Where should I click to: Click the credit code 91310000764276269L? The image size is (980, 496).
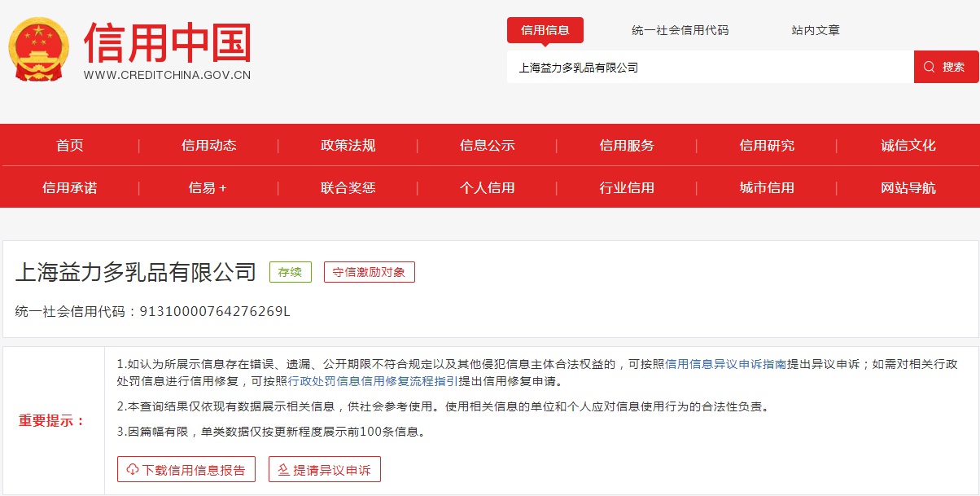[x=215, y=311]
